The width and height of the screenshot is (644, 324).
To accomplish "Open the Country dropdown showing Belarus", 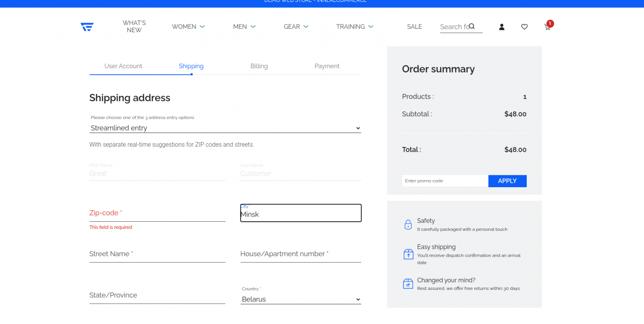I will pos(301,299).
